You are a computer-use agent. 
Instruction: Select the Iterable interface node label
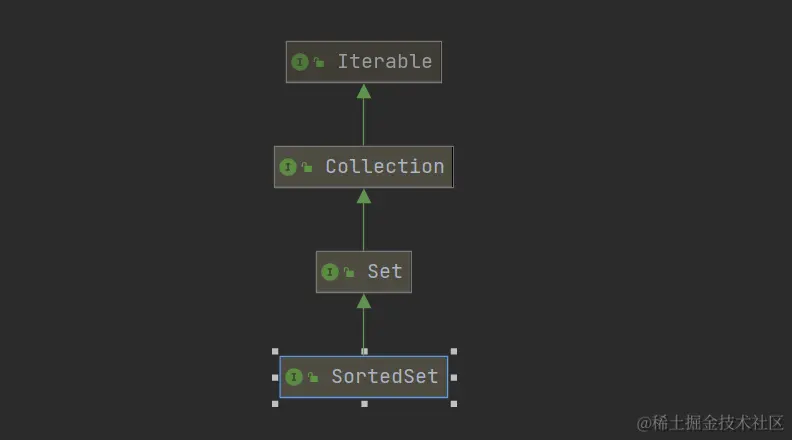(384, 62)
